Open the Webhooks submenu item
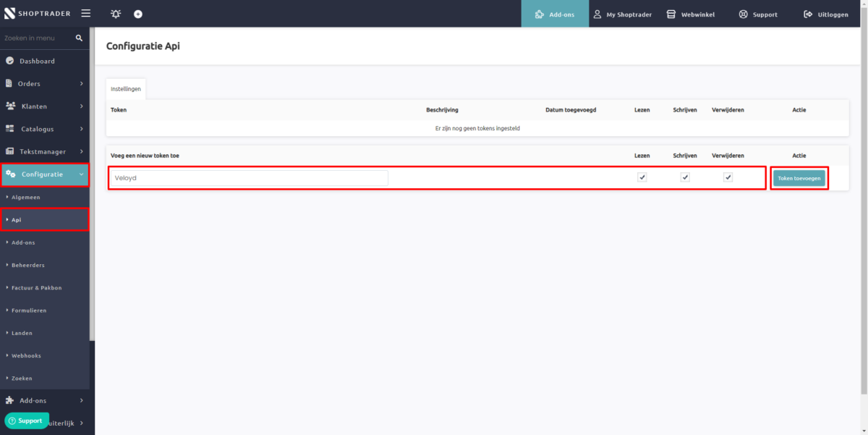The image size is (868, 435). [26, 355]
